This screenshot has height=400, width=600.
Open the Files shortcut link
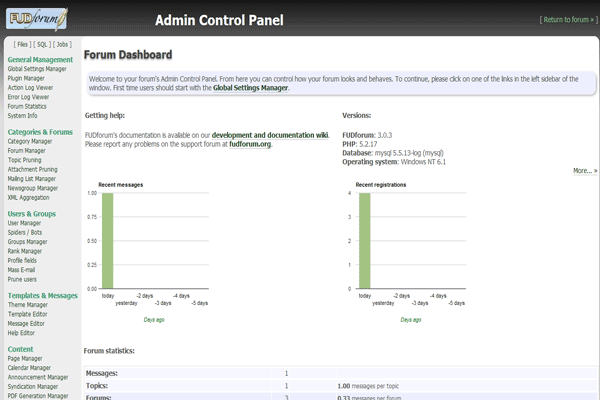coord(23,44)
